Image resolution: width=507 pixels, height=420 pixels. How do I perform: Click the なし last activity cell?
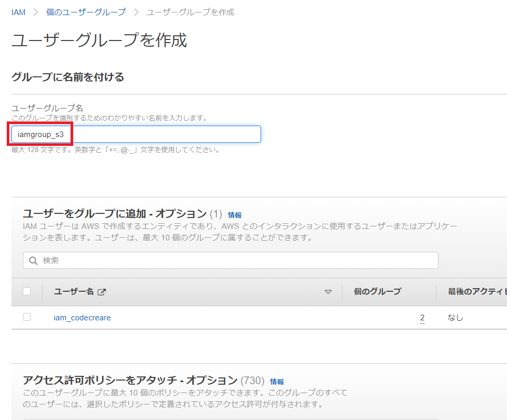[x=455, y=318]
